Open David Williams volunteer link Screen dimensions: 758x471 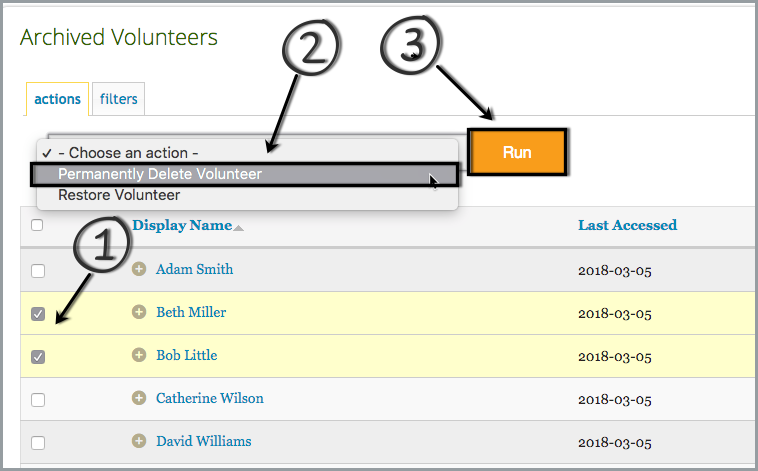coord(203,441)
